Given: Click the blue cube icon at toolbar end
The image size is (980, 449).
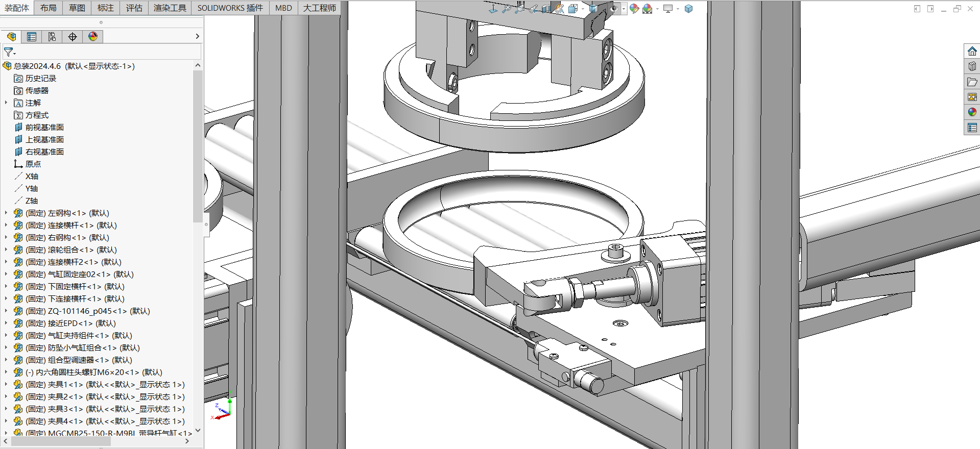Looking at the screenshot, I should [x=688, y=9].
